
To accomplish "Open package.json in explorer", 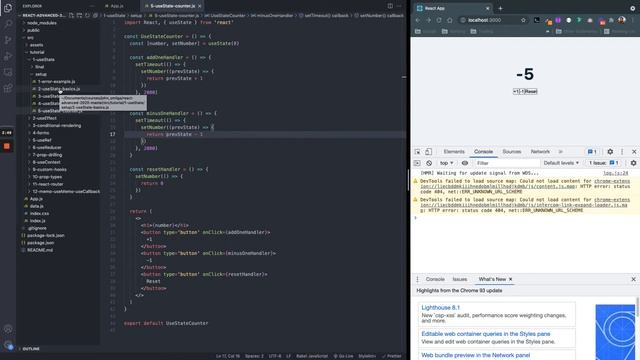I will pos(40,243).
